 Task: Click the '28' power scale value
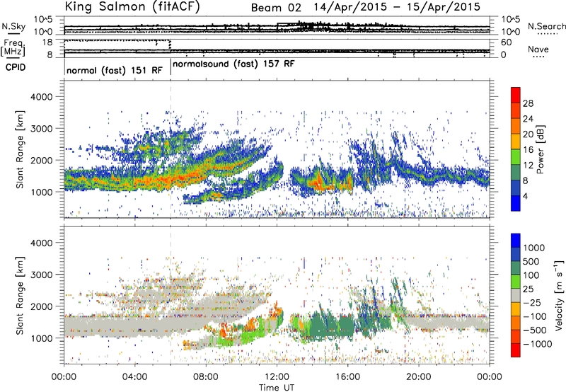(x=528, y=103)
